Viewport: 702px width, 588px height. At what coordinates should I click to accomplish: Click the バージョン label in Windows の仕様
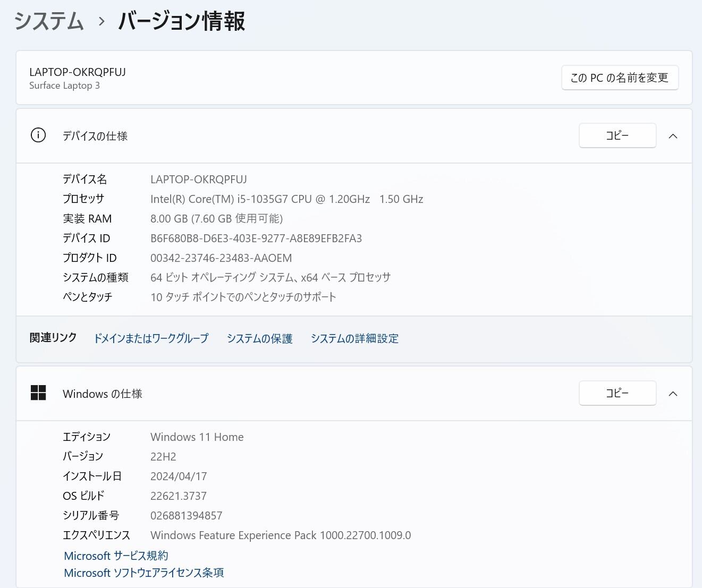(83, 457)
